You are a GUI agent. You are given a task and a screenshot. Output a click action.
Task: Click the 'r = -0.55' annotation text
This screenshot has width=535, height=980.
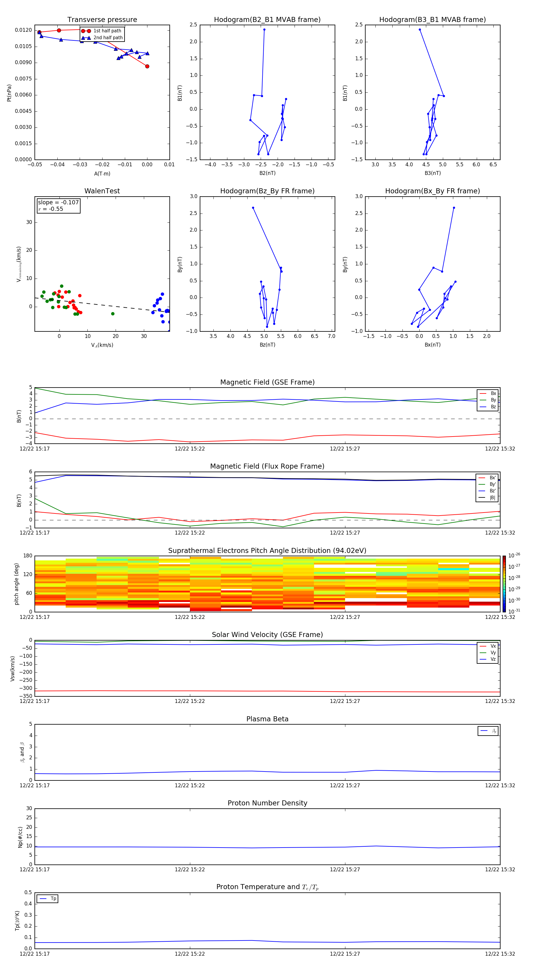tap(51, 209)
